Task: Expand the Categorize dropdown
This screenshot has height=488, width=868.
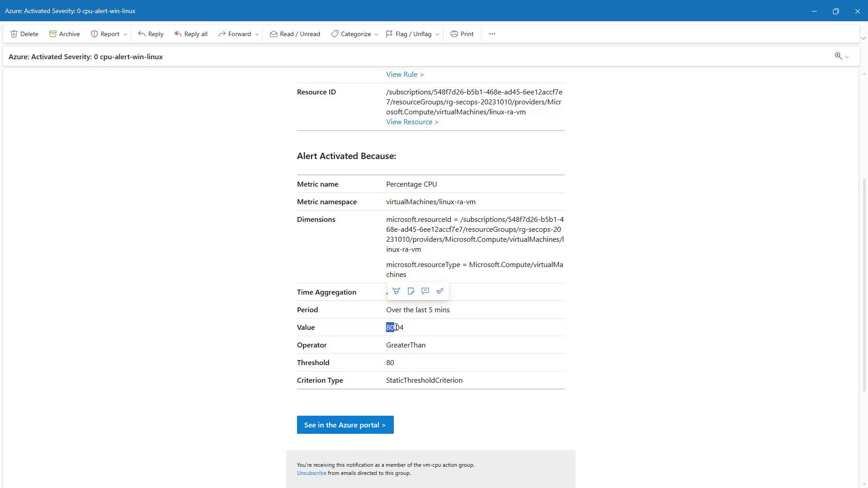Action: (376, 34)
